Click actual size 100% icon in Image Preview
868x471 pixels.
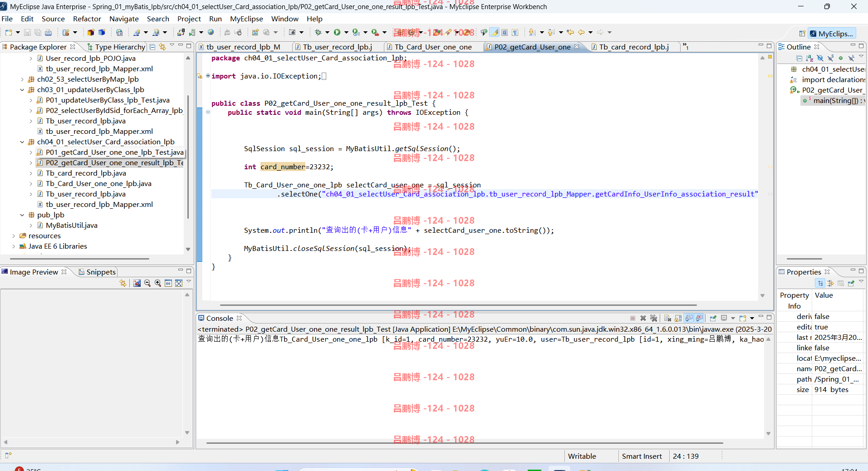[168, 283]
